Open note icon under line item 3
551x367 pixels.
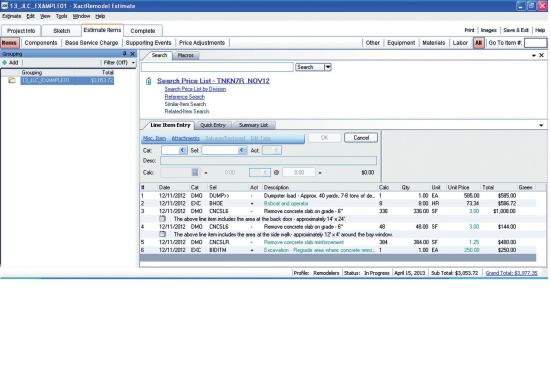162,219
